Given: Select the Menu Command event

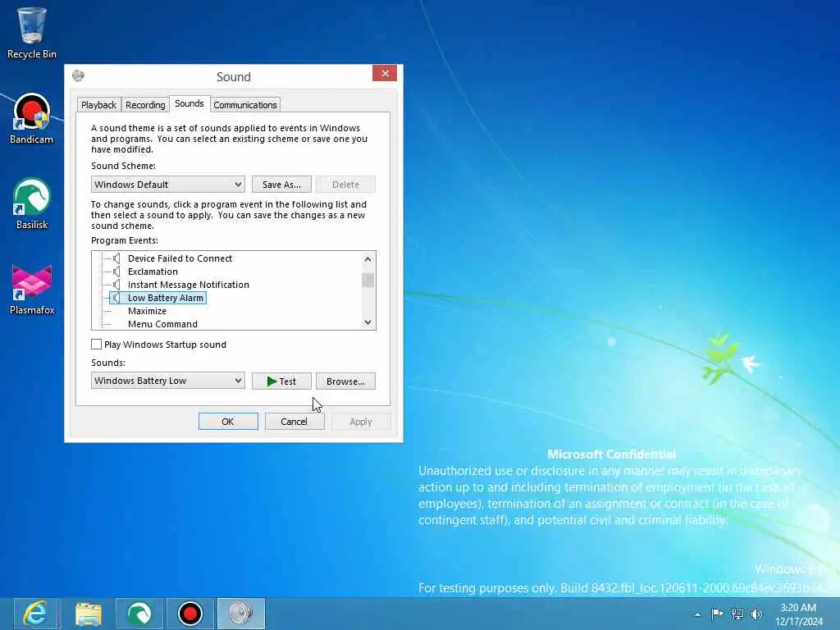Looking at the screenshot, I should (x=163, y=324).
